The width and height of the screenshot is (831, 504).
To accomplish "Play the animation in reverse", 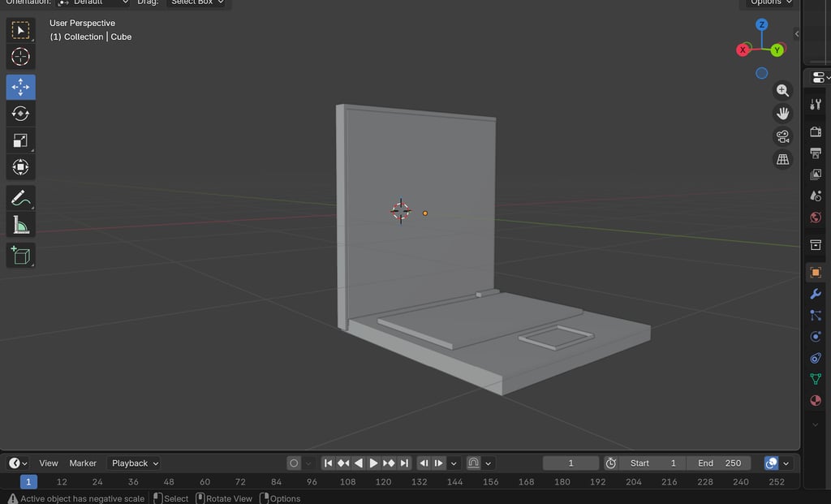I will (359, 463).
